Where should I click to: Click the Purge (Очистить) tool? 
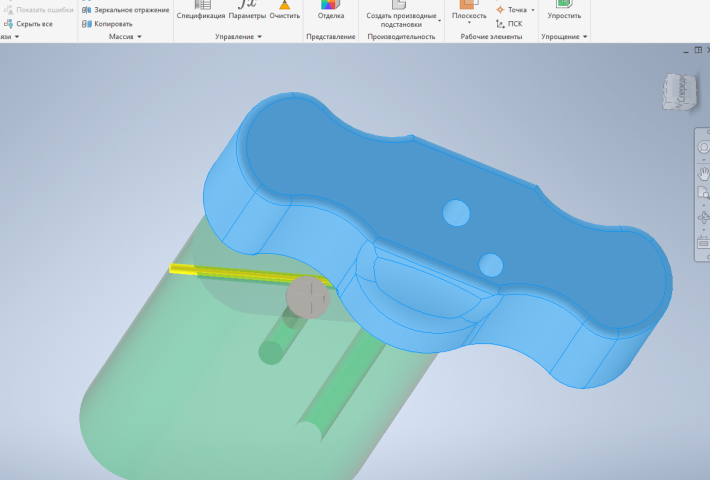pyautogui.click(x=284, y=10)
